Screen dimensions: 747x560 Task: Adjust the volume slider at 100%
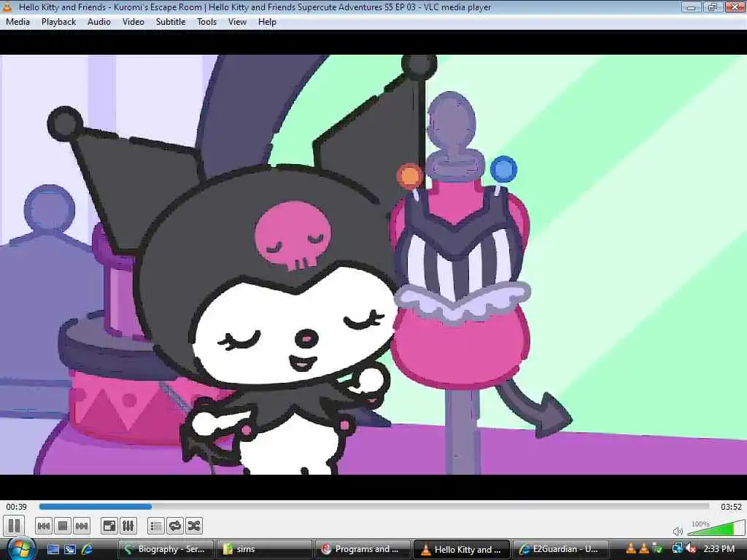pos(716,529)
